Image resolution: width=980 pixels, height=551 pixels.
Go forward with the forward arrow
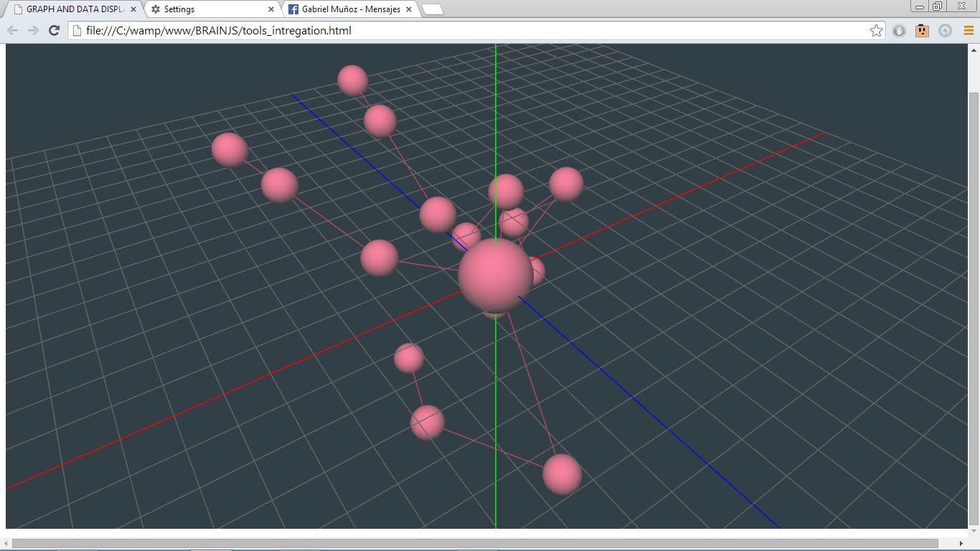(33, 30)
